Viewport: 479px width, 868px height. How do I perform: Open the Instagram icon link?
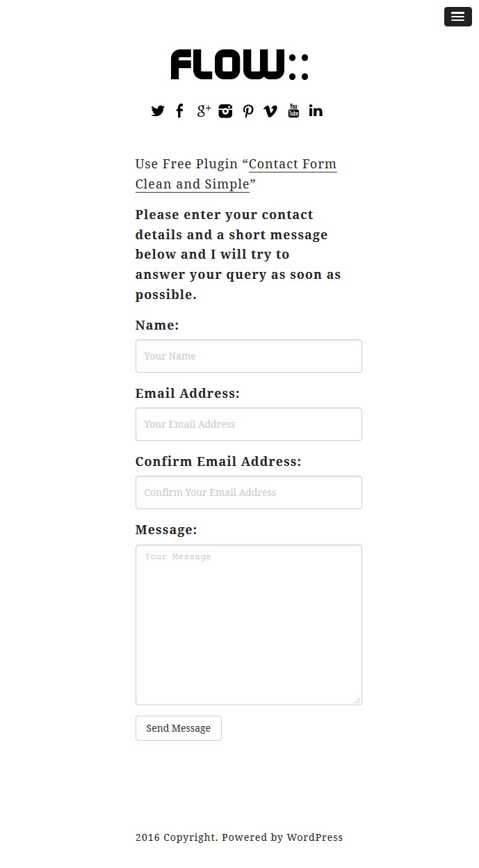point(225,111)
